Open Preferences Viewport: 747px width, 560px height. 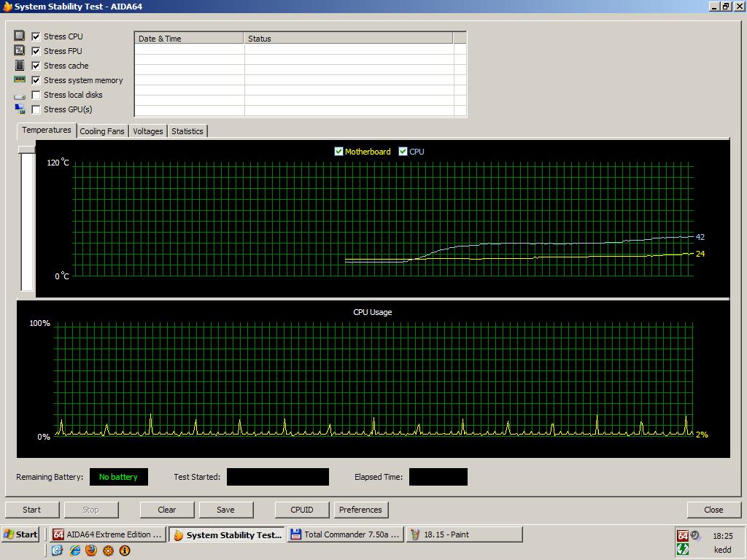click(360, 510)
